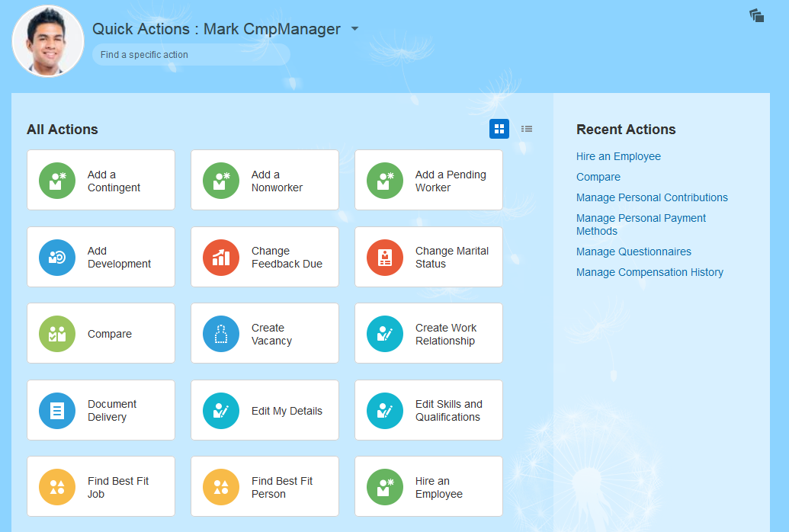Select the Hire an Employee tile label
The image size is (789, 532).
point(439,488)
